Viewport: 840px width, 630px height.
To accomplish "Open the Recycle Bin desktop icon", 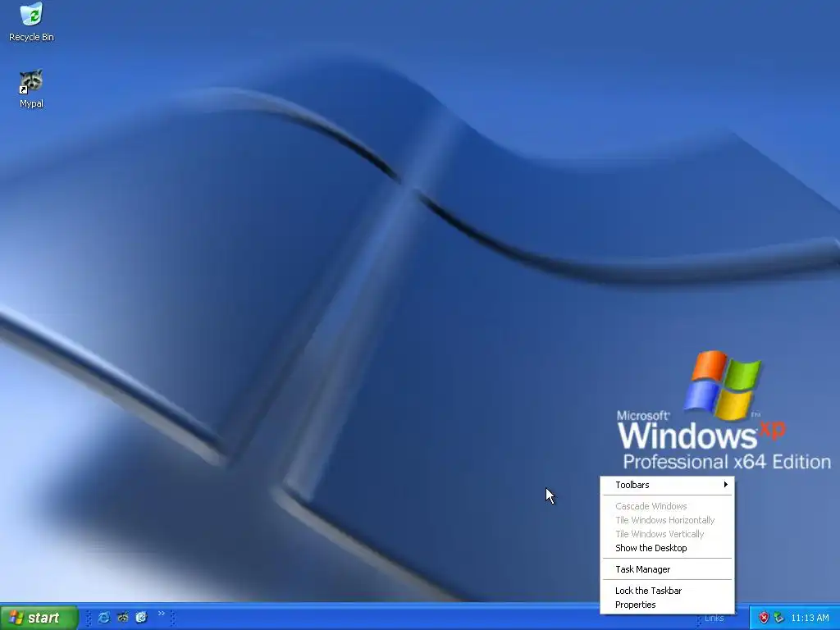I will tap(31, 22).
